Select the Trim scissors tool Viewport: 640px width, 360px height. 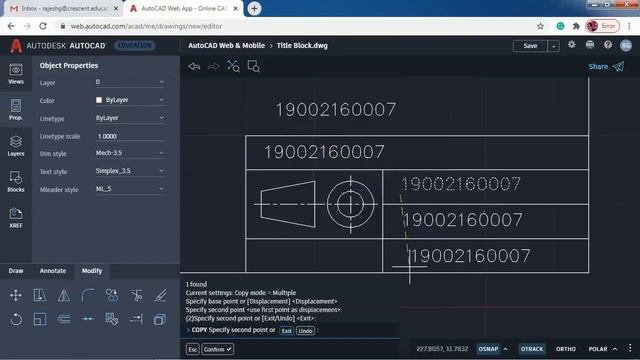pos(136,295)
